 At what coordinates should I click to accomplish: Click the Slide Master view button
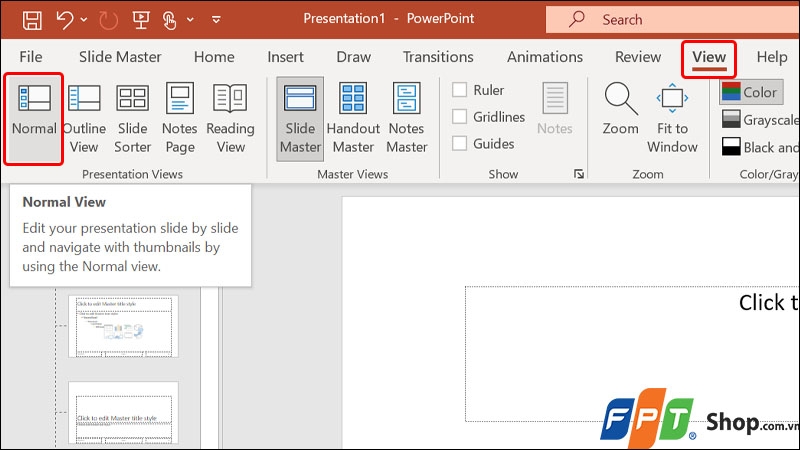point(300,119)
